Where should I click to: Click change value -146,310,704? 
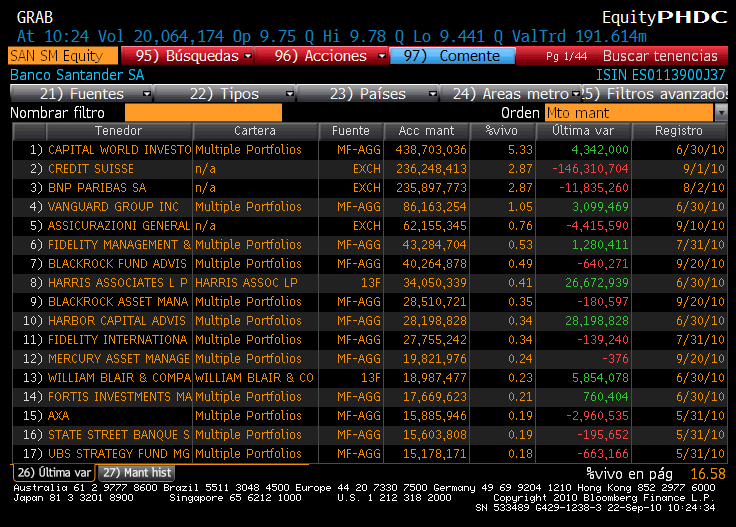(x=590, y=169)
